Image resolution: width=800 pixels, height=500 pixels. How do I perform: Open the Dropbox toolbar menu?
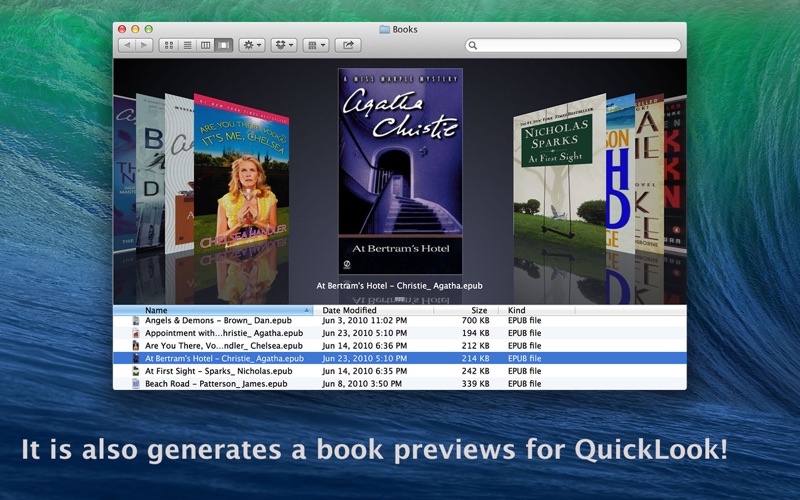pos(284,45)
